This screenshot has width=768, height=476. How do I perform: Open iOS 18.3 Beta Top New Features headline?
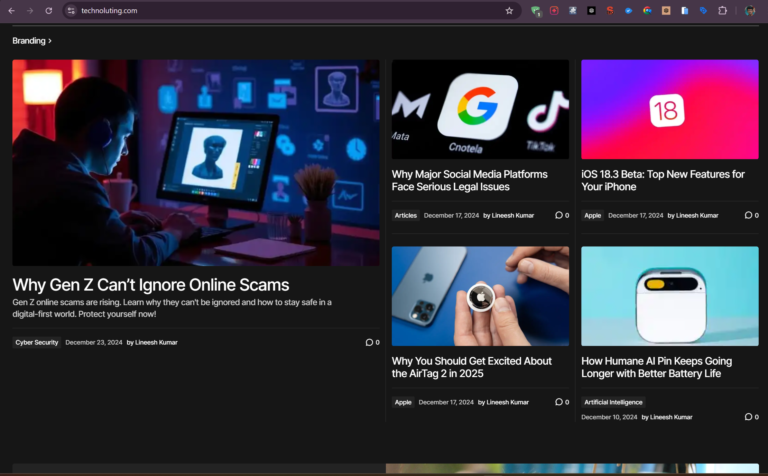(663, 180)
